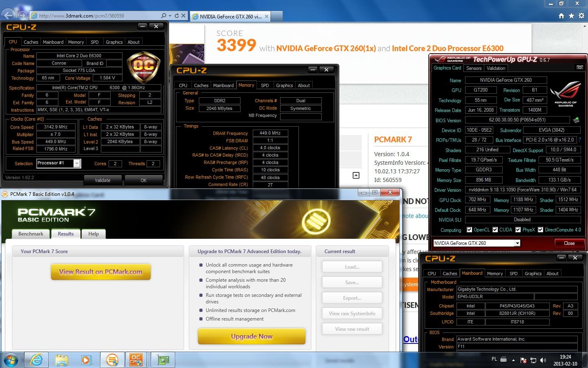The image size is (588, 368).
Task: Click the address bar search magnifier icon
Action: click(163, 16)
